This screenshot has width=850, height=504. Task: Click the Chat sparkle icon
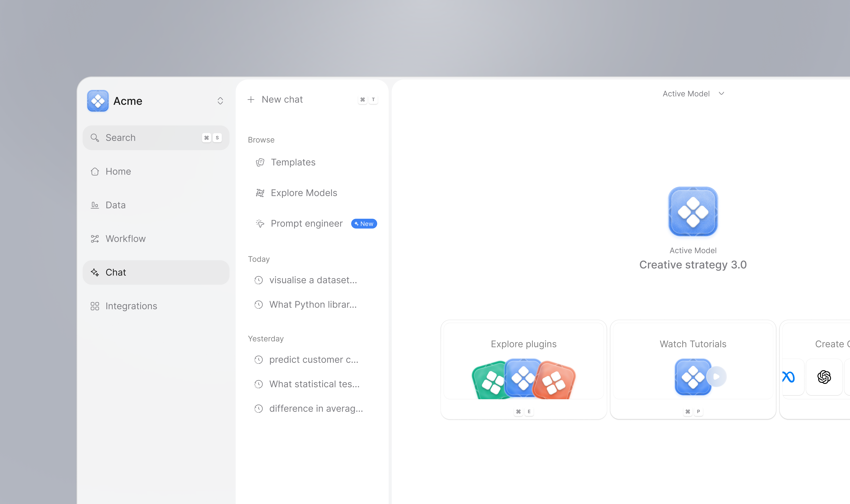tap(95, 272)
